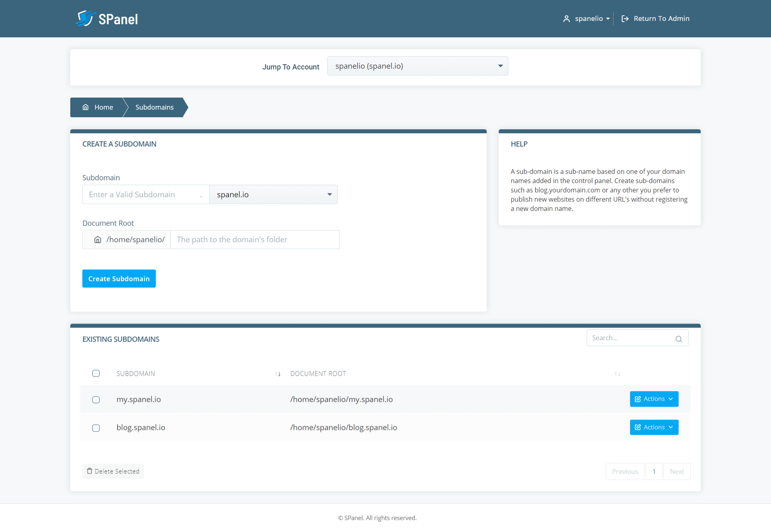This screenshot has width=771, height=532.
Task: Click /home/spanelio/my.spanel.io document root
Action: tap(342, 400)
